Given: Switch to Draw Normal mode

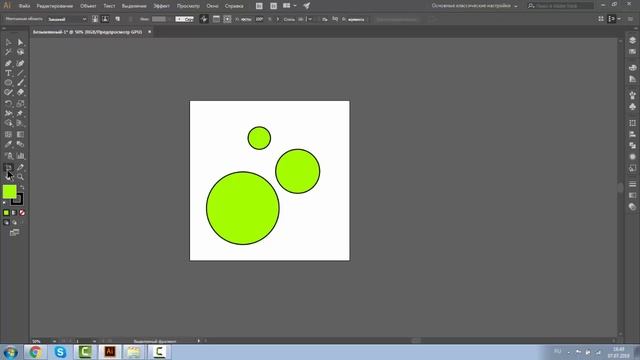Looking at the screenshot, I should tap(6, 222).
